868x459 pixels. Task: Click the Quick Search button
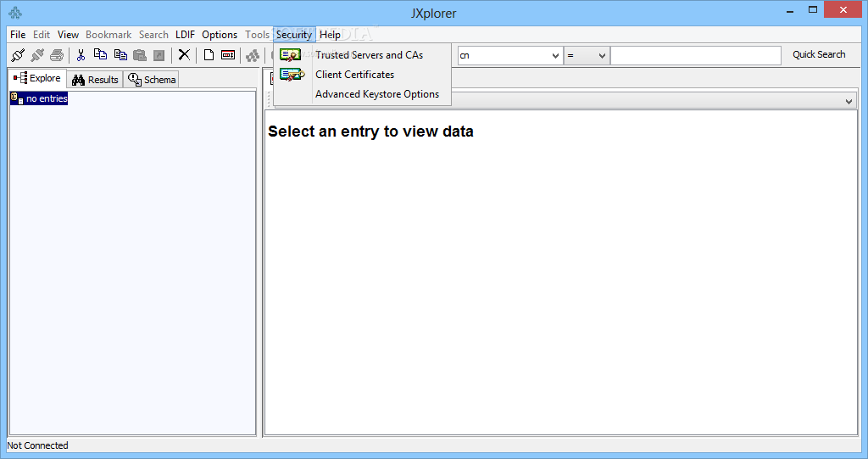coord(819,54)
